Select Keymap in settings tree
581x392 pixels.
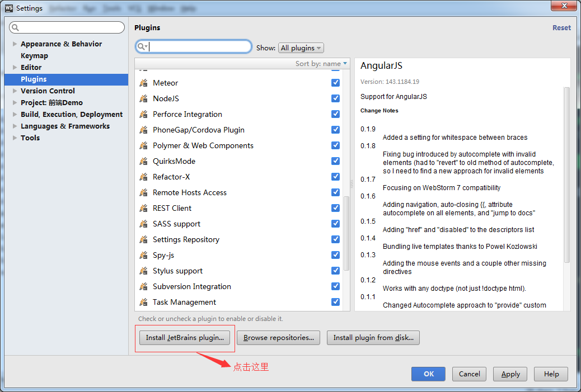coord(35,55)
